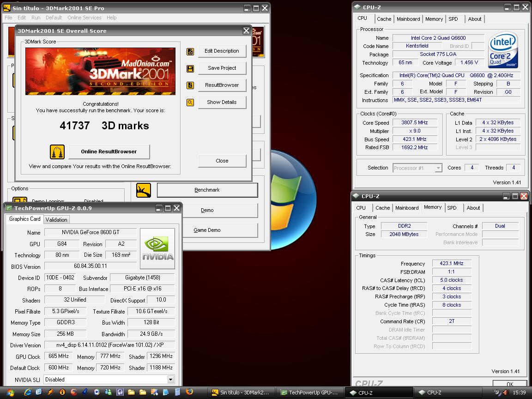Click the yellow Online ResultBrowser icon
The image size is (532, 399).
coord(57,151)
